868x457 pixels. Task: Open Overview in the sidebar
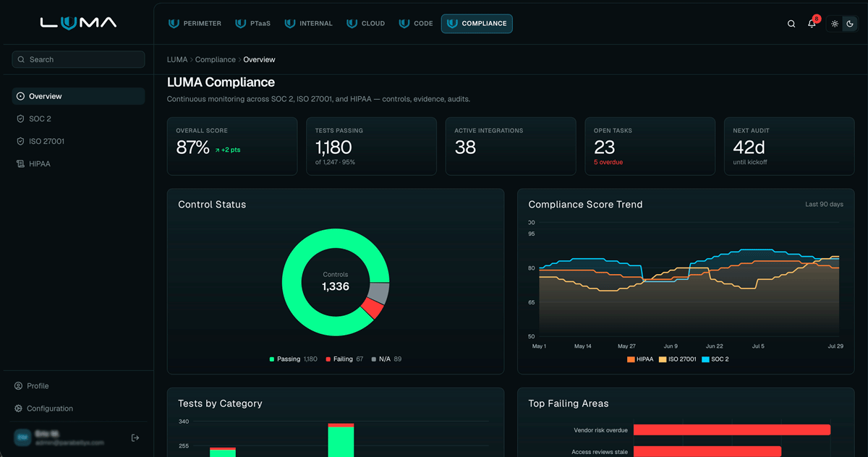pyautogui.click(x=78, y=96)
